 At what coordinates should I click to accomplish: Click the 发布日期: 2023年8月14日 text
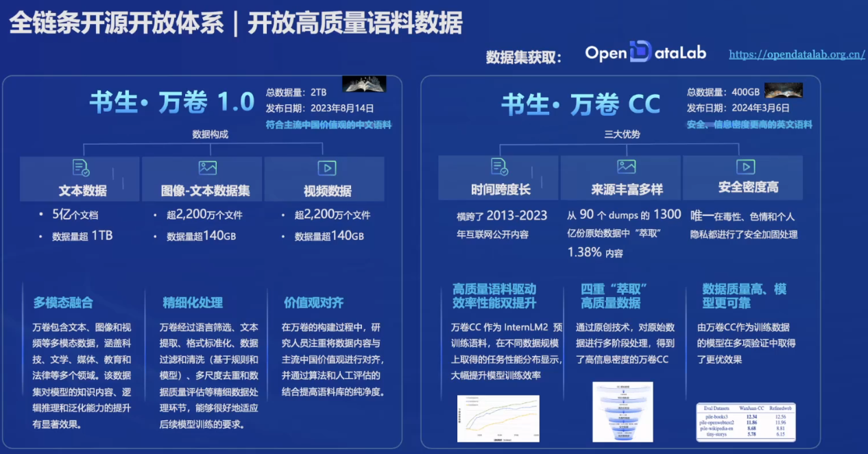(320, 108)
